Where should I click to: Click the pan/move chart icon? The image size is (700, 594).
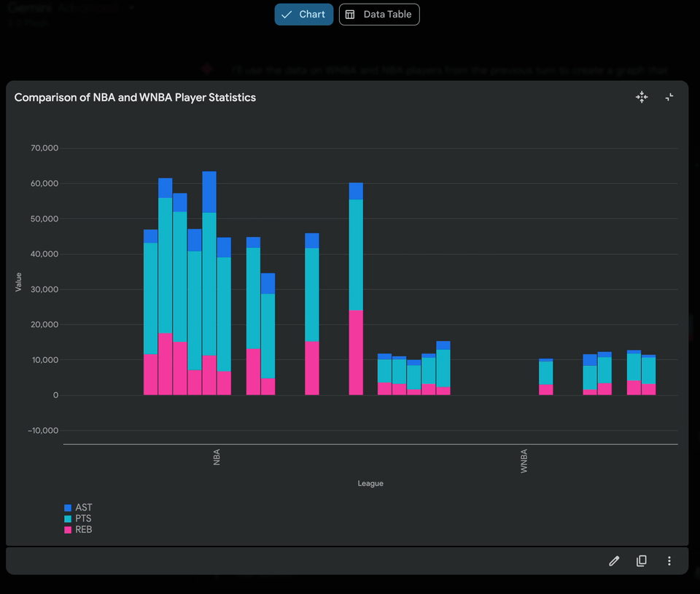click(642, 97)
